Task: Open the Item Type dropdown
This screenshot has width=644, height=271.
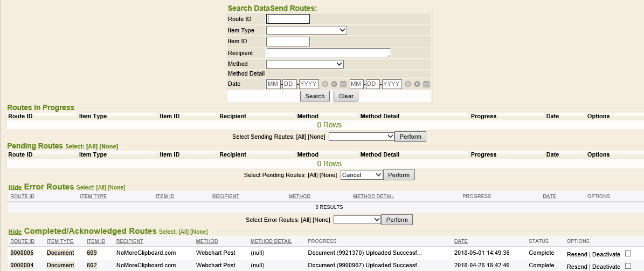Action: 306,30
